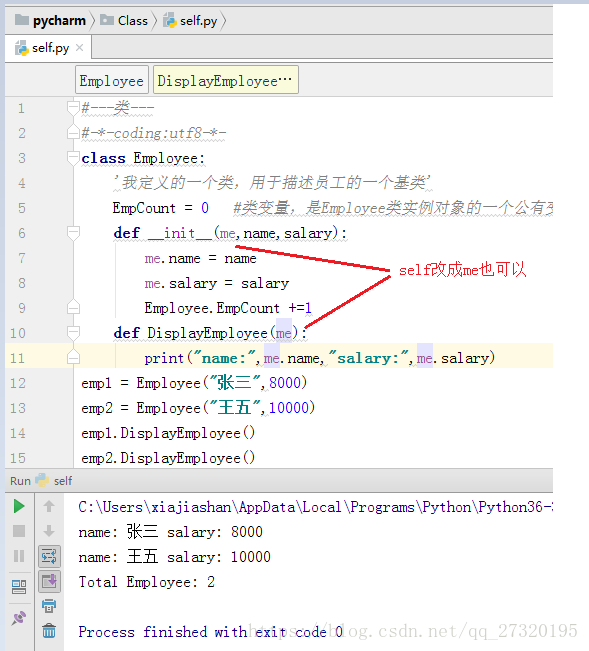Click the Employee structure breadcrumb
This screenshot has width=589, height=651.
112,80
